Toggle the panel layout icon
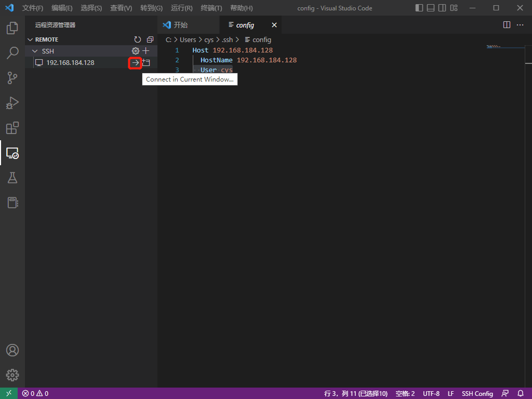Viewport: 532px width, 399px height. click(432, 8)
